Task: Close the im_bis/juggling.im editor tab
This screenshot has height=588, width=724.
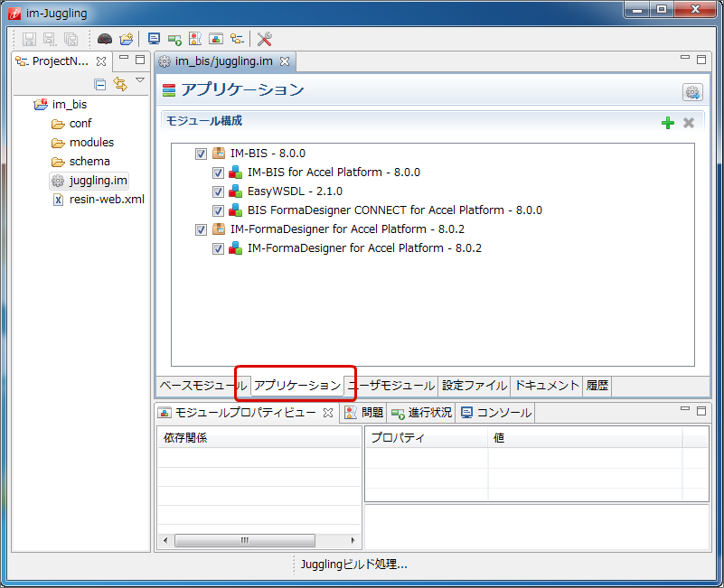Action: click(285, 61)
